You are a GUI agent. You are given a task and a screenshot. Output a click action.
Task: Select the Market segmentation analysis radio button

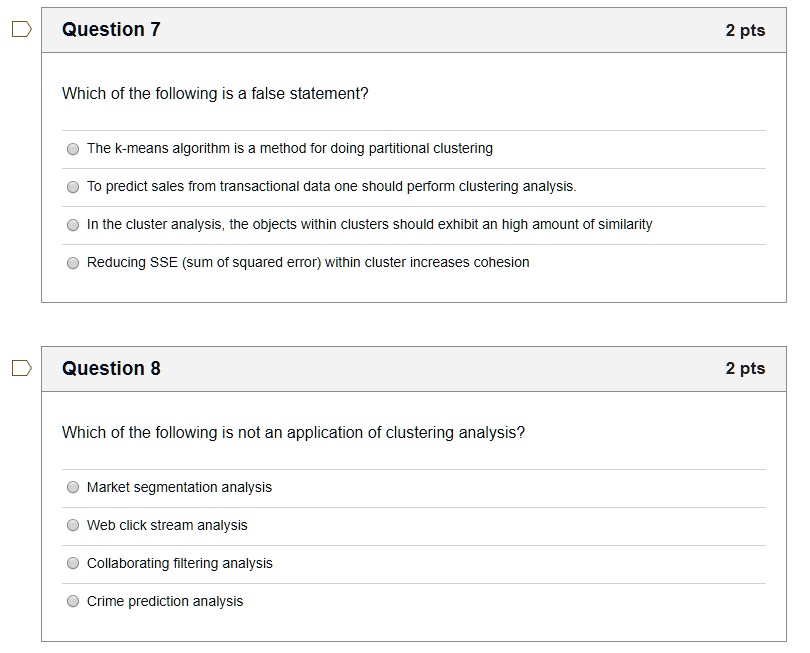coord(73,487)
